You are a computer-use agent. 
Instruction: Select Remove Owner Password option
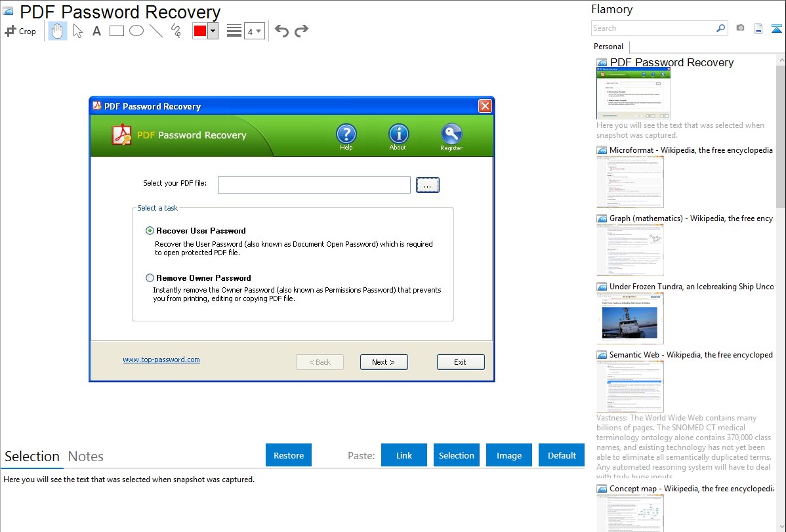click(x=150, y=278)
